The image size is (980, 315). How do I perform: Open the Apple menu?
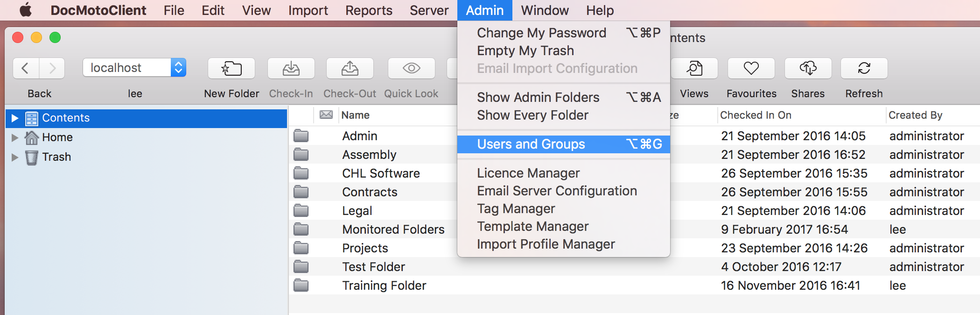pyautogui.click(x=26, y=10)
